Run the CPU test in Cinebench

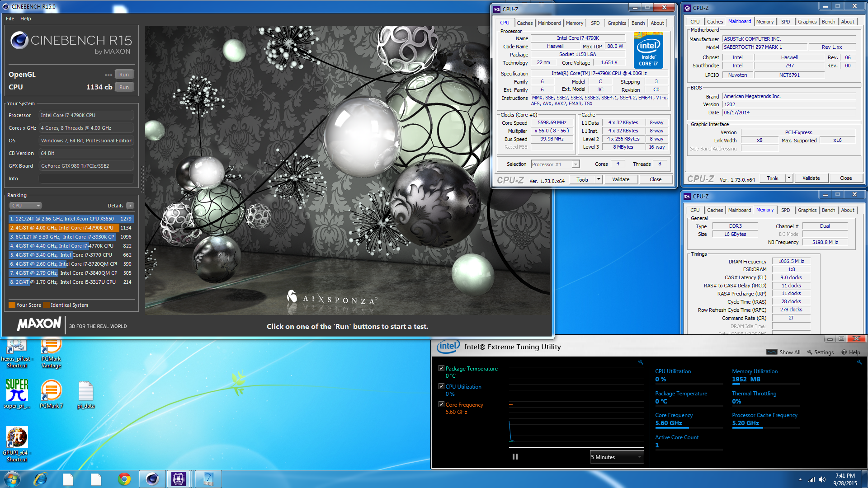point(124,87)
